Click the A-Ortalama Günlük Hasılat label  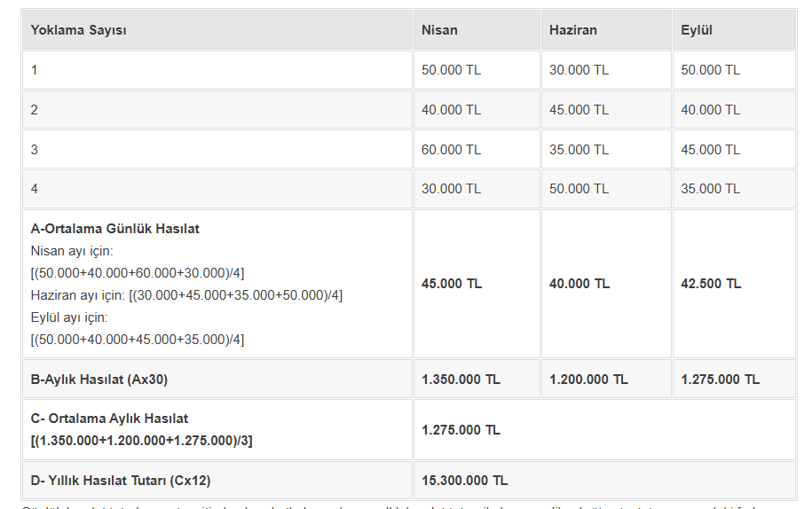pos(115,229)
